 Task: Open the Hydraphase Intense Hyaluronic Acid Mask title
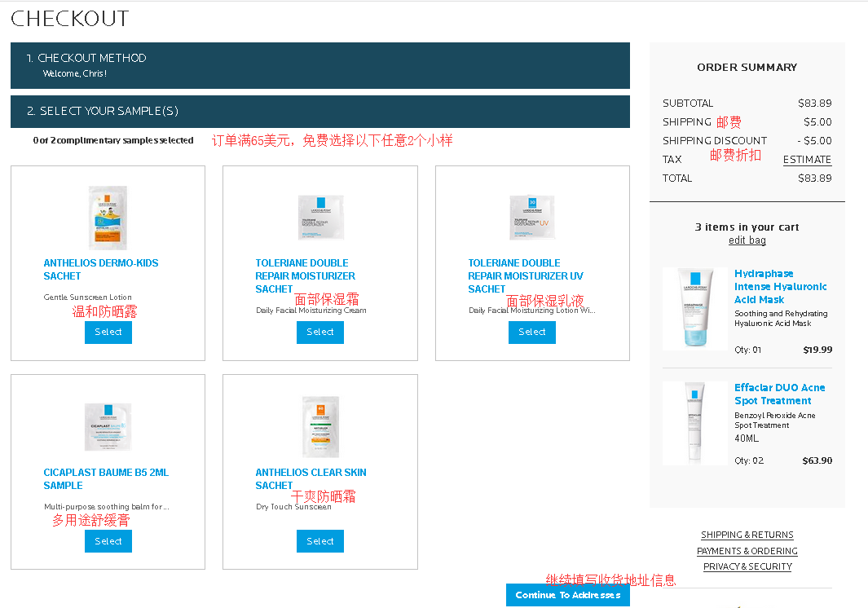click(x=780, y=287)
